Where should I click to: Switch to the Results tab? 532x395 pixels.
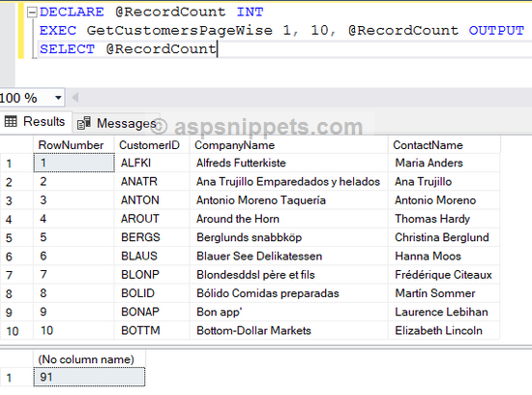pos(36,122)
